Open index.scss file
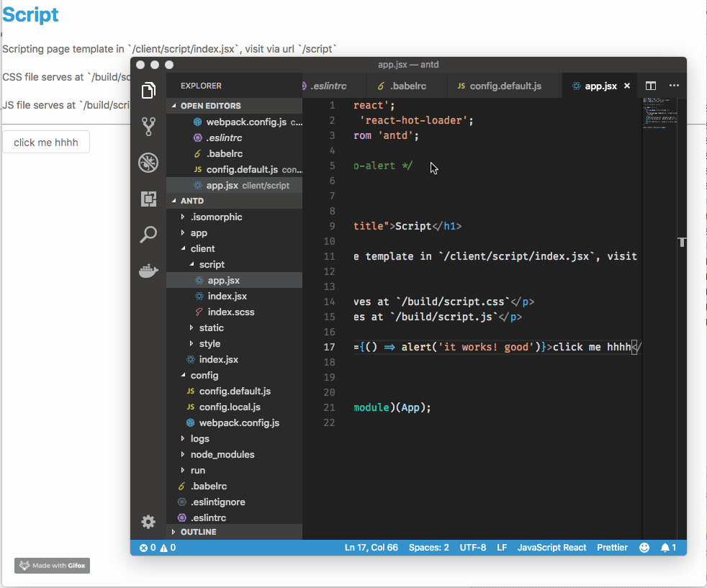This screenshot has width=707, height=588. pos(235,312)
